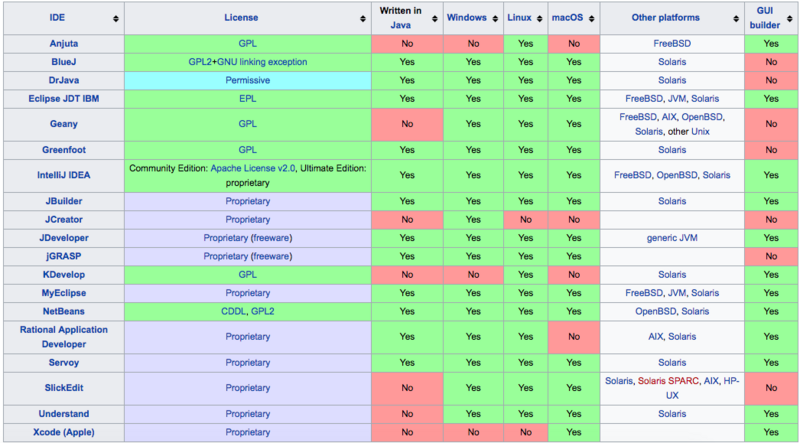Viewport: 800px width, 443px height.
Task: Click the IDE column header
Action: click(x=64, y=18)
